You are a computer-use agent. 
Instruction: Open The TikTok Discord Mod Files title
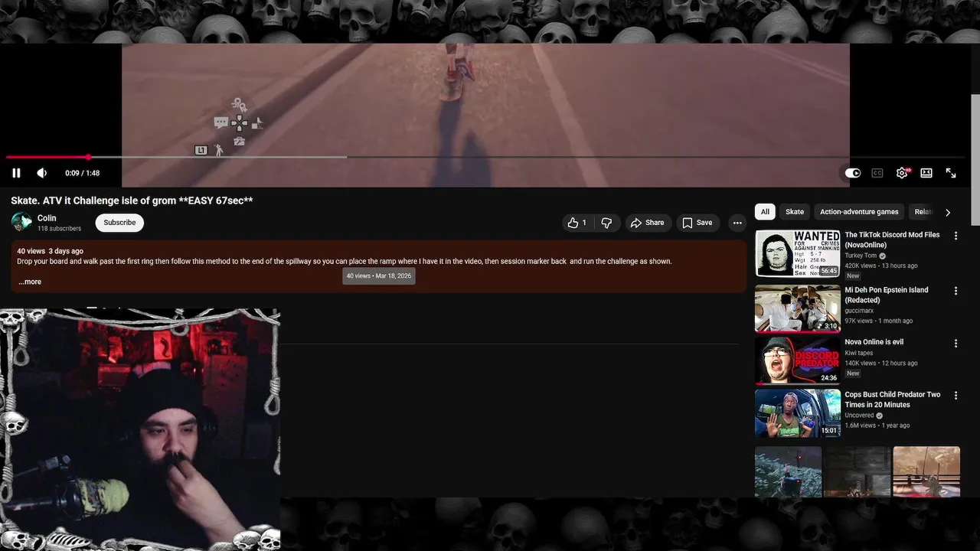click(x=892, y=240)
